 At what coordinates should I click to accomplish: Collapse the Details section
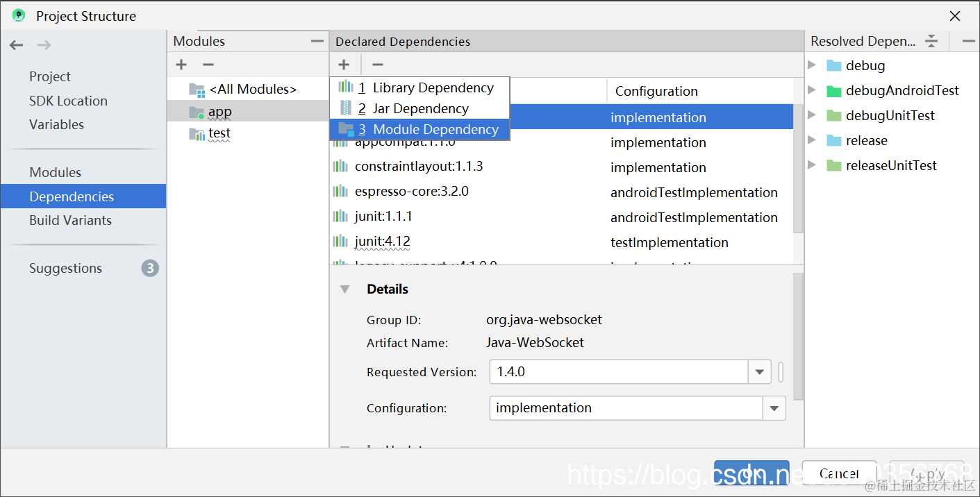pyautogui.click(x=344, y=289)
